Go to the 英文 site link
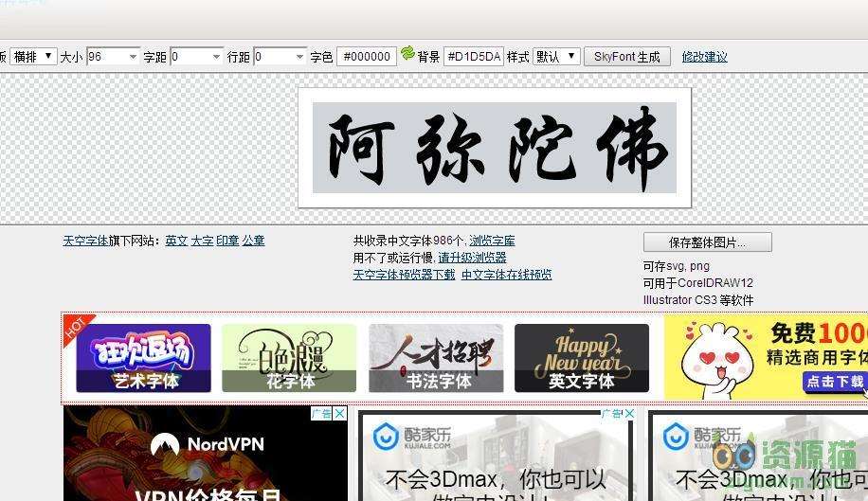The height and width of the screenshot is (501, 868). point(176,241)
